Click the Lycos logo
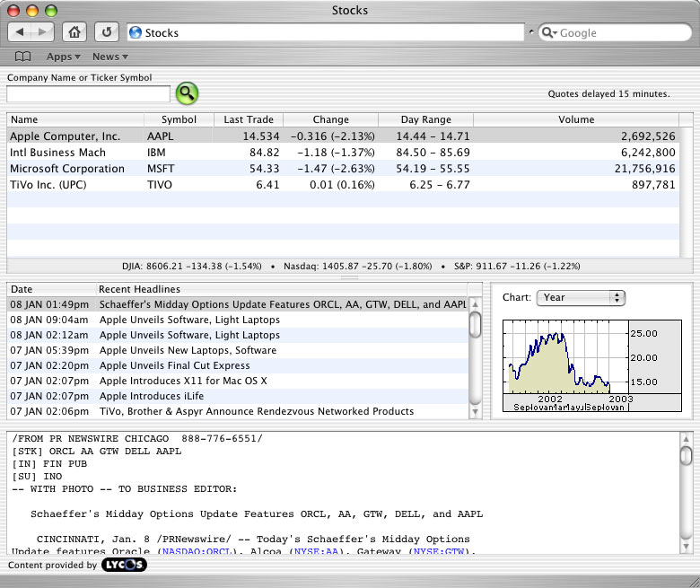Image resolution: width=700 pixels, height=588 pixels. click(124, 566)
